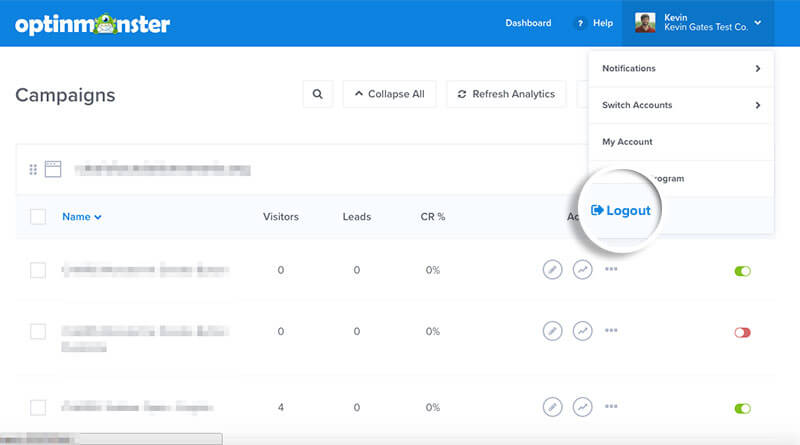
Task: View analytics for the first campaign
Action: [x=582, y=269]
